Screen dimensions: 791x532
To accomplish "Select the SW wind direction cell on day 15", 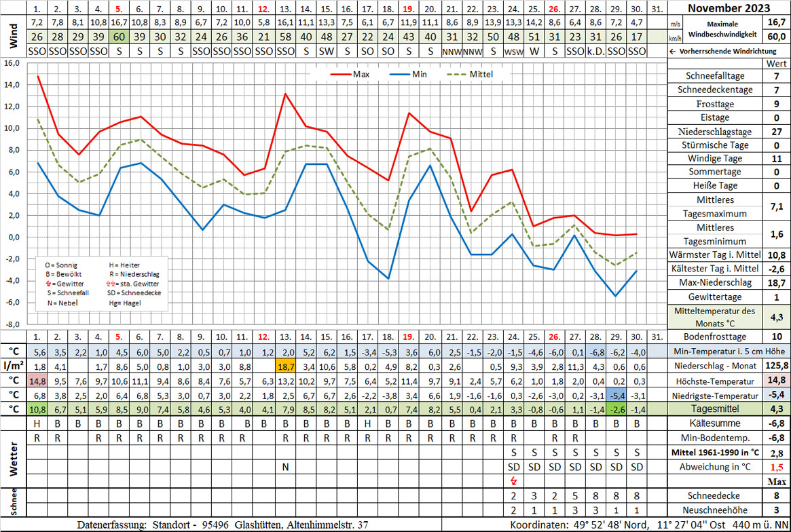I will point(327,52).
